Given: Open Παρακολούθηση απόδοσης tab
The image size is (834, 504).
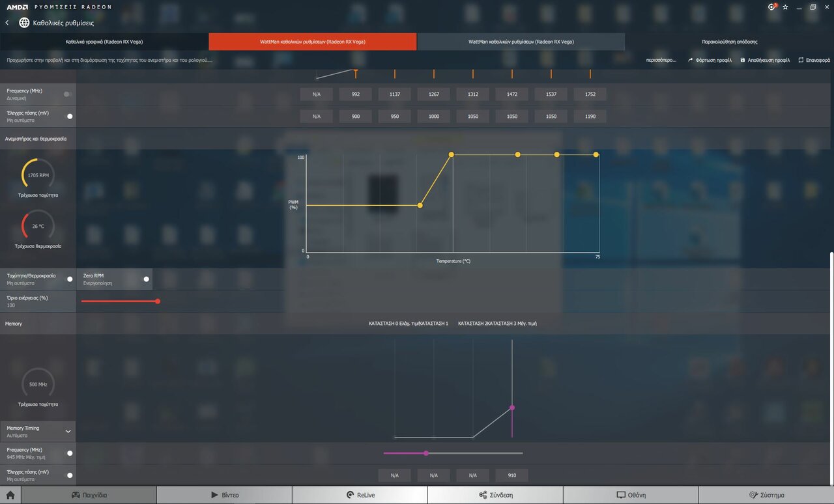Looking at the screenshot, I should click(730, 42).
